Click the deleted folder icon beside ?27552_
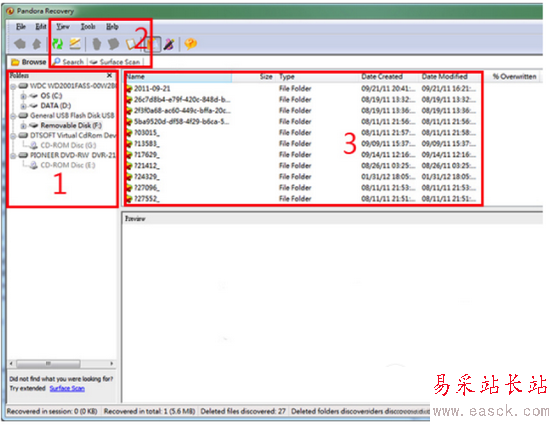 click(129, 199)
